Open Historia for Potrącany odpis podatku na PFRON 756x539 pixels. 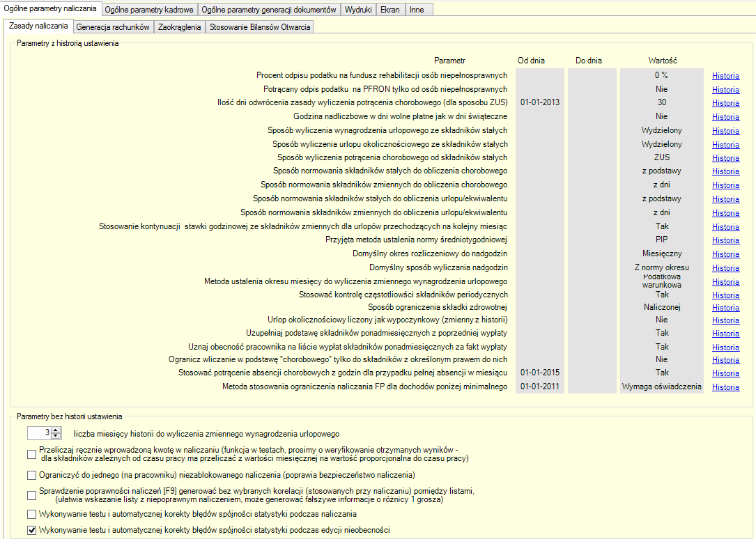[725, 90]
